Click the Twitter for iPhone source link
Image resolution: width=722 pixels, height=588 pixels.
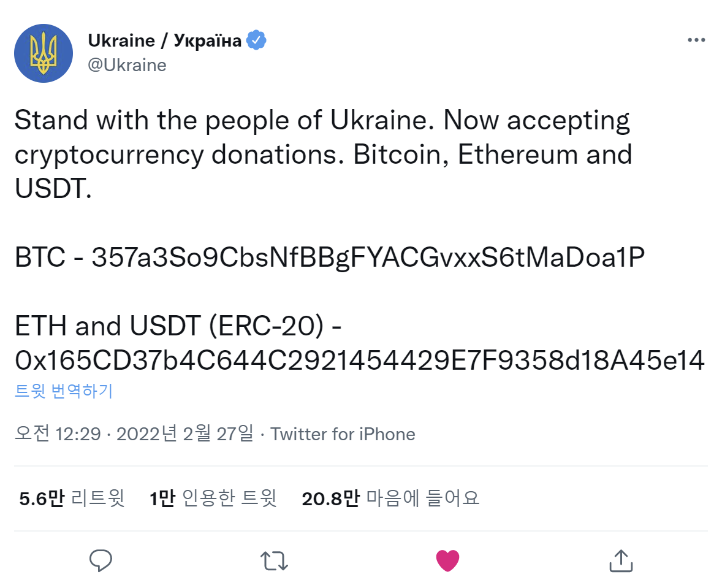pyautogui.click(x=343, y=434)
